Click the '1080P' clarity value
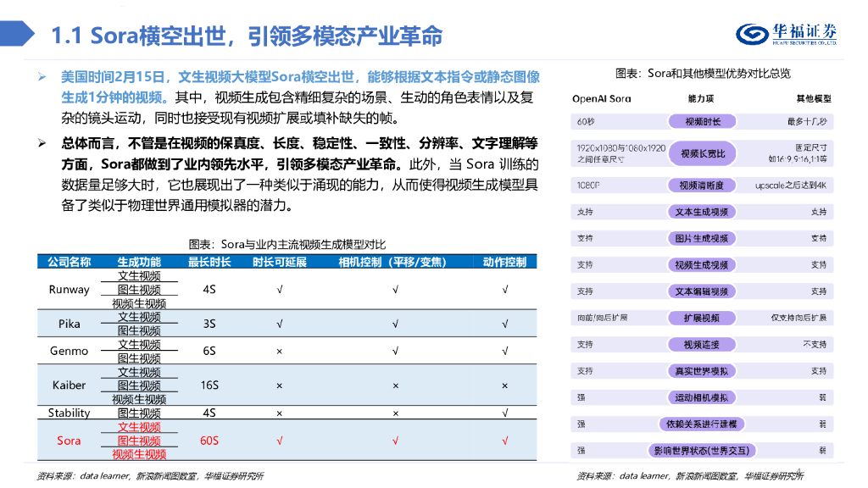 click(588, 186)
